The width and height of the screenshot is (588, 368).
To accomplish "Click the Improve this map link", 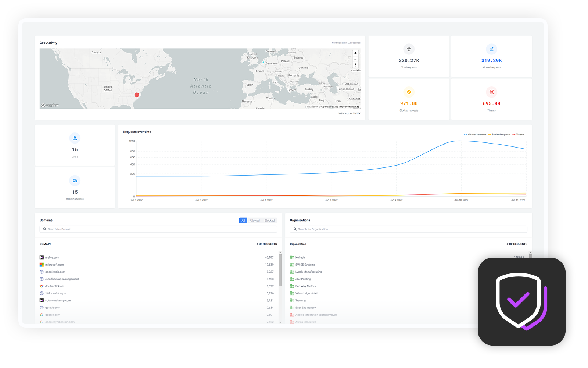I will (349, 107).
